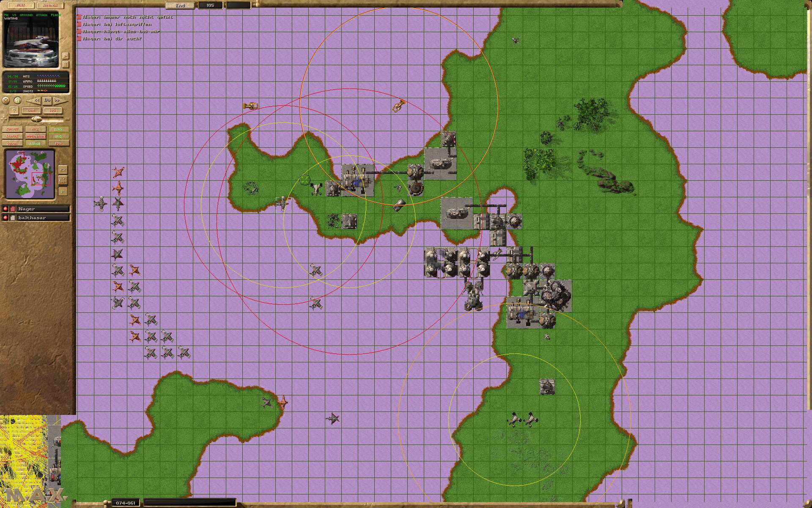Play the unit video preview

coord(66,55)
